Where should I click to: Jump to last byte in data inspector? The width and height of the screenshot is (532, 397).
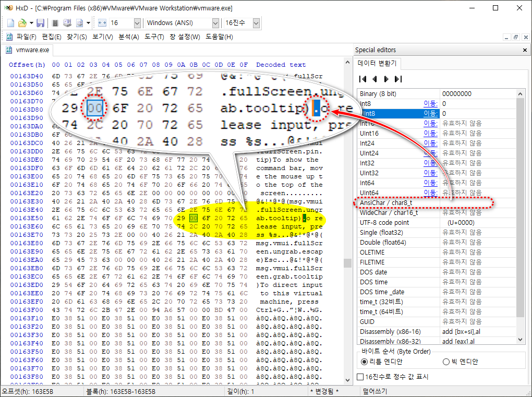pyautogui.click(x=398, y=79)
